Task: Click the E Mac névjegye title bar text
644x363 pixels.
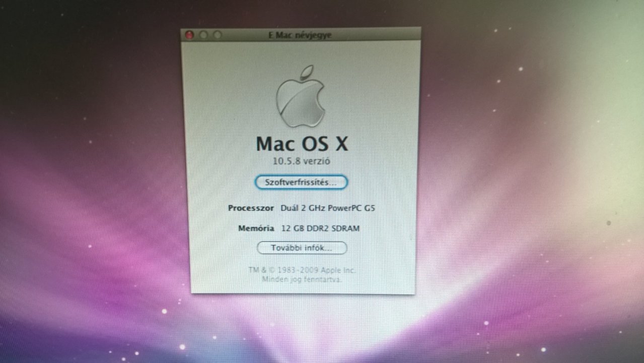Action: (301, 35)
